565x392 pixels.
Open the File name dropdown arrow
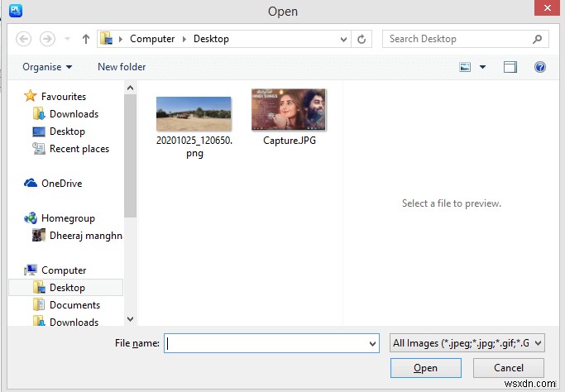coord(373,343)
